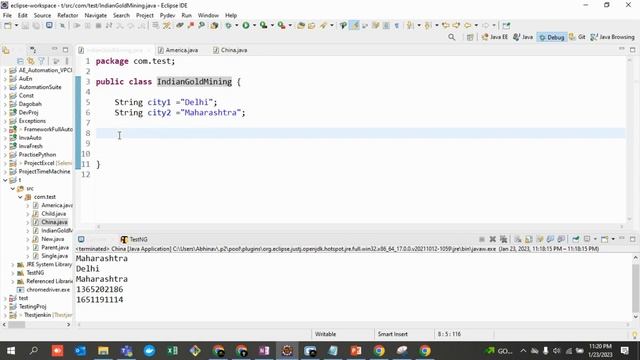
Task: Open the Window menu
Action: point(208,16)
